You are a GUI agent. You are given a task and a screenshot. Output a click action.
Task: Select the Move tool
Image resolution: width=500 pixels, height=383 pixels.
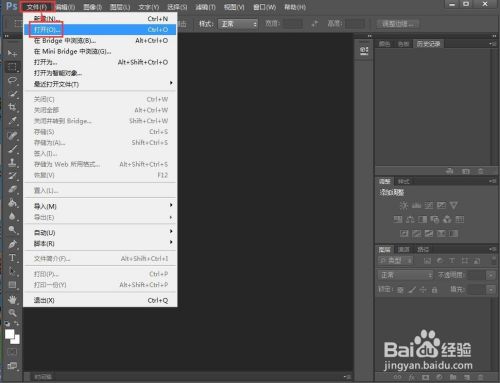coord(12,53)
